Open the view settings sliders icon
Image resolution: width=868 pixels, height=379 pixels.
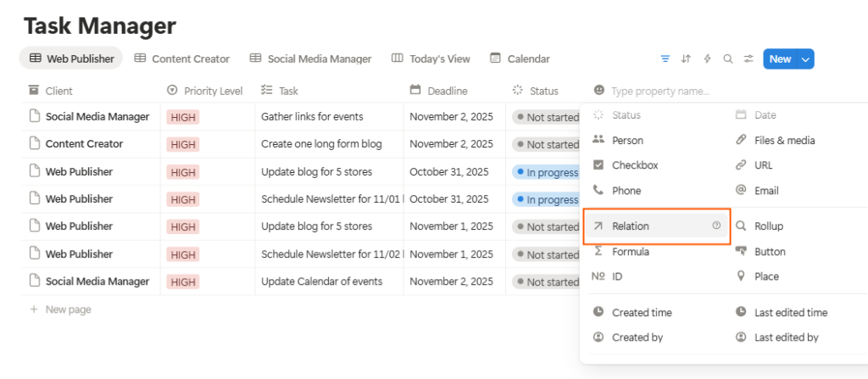tap(748, 59)
